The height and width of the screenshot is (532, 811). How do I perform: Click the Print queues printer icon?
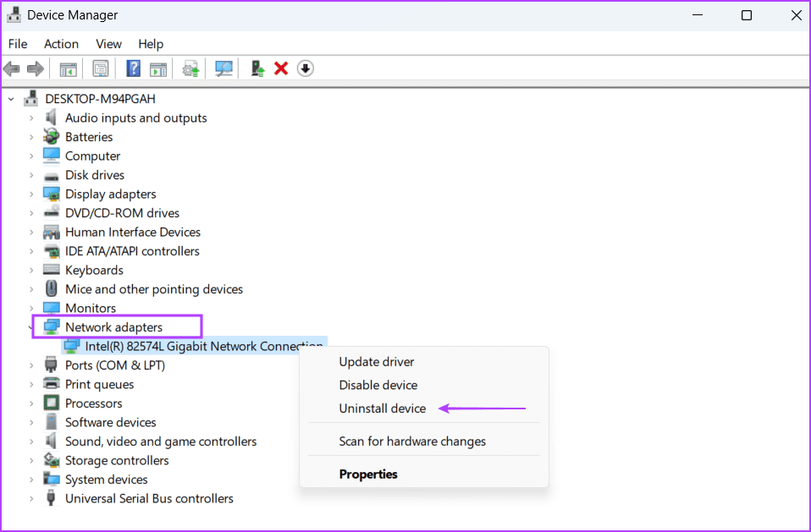pyautogui.click(x=51, y=384)
